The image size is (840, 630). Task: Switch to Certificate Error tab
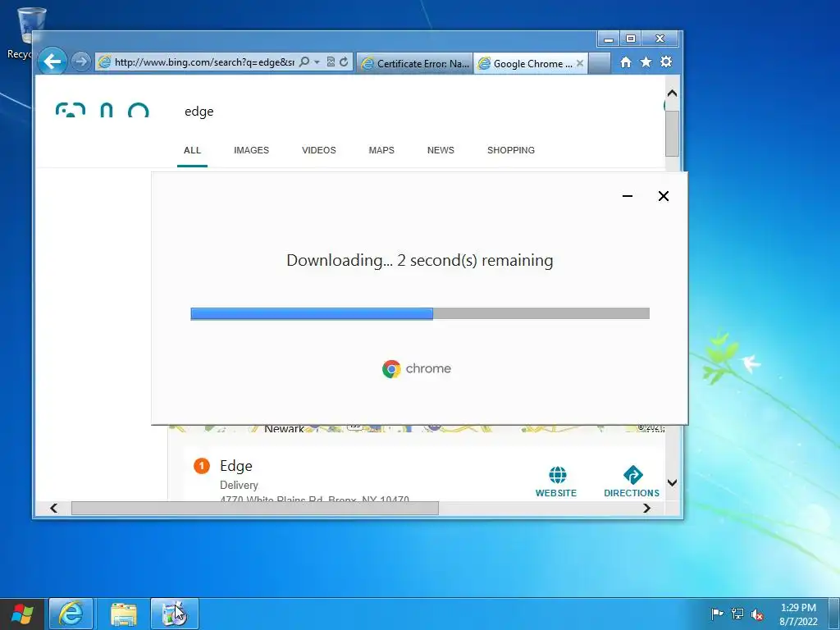click(414, 63)
